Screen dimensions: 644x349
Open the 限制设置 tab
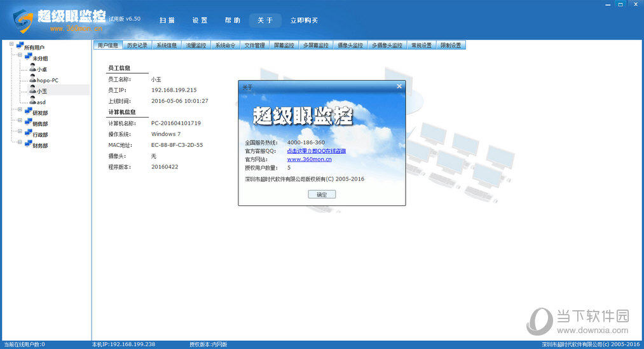coord(451,45)
